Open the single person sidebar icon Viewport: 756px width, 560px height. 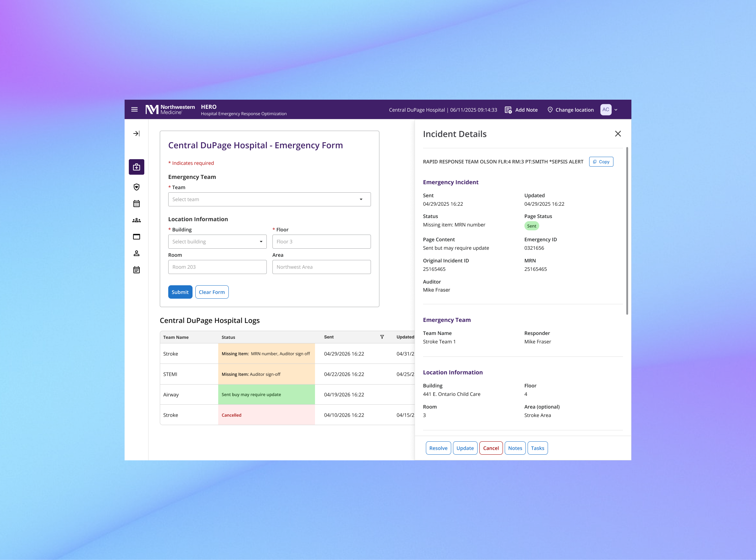click(137, 253)
